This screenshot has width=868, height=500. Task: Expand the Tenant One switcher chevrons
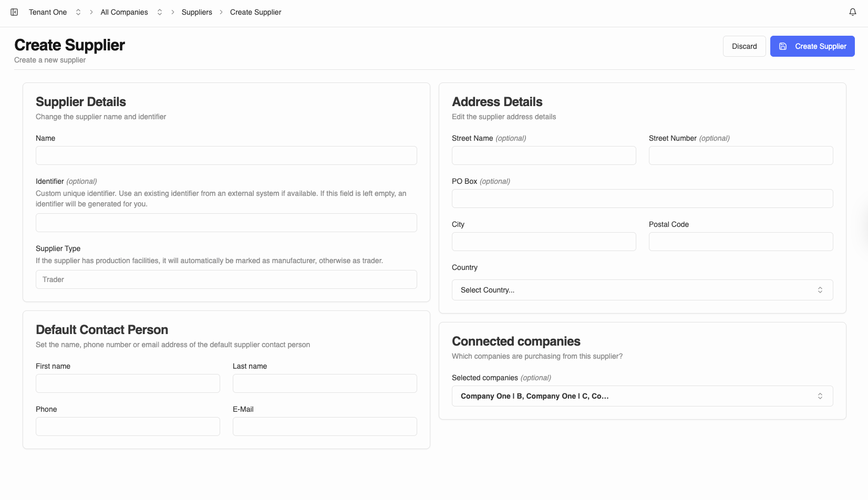click(78, 12)
